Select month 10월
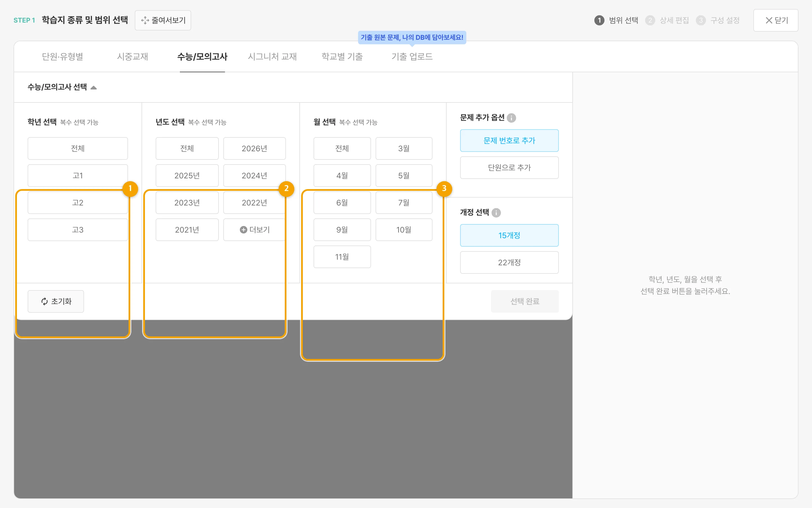 [404, 230]
